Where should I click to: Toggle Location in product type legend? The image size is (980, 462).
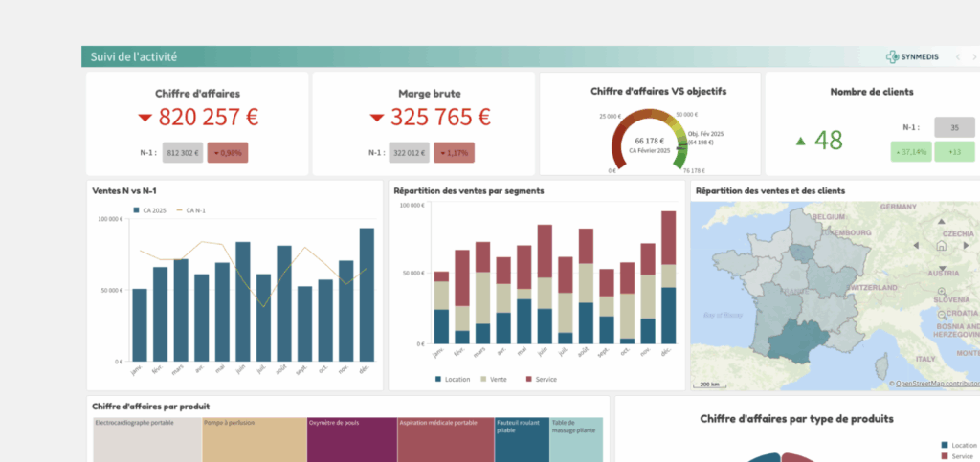[x=959, y=445]
